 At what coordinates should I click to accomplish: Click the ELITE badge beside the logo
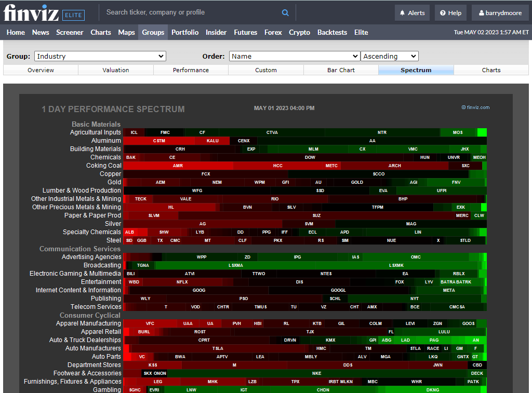73,15
